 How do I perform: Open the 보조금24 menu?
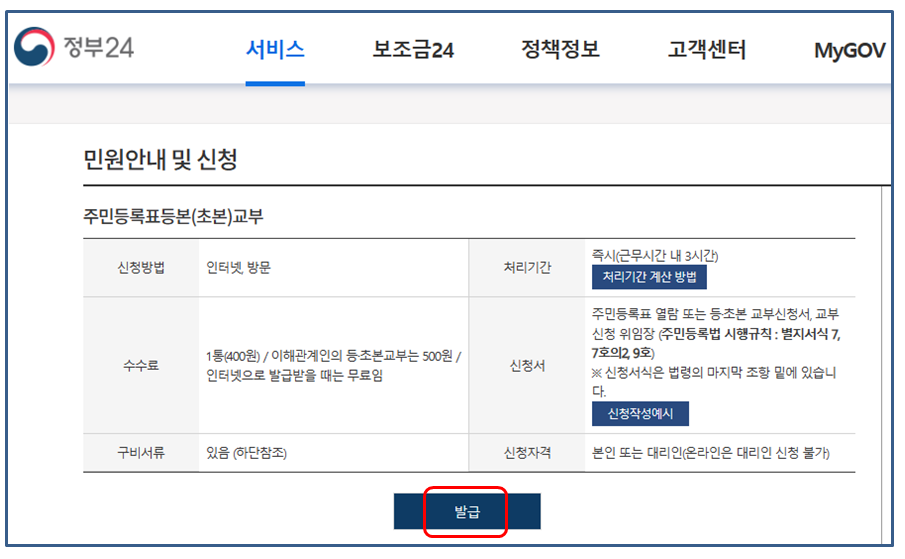click(x=413, y=50)
